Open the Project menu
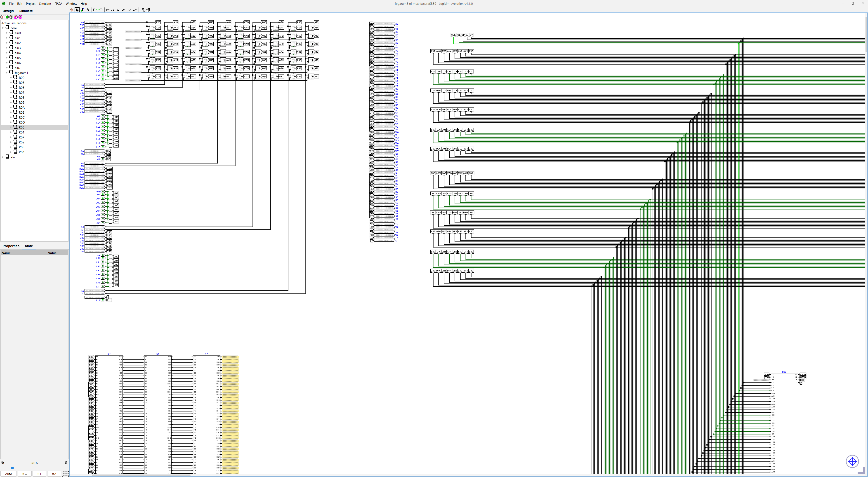The height and width of the screenshot is (477, 868). (31, 4)
